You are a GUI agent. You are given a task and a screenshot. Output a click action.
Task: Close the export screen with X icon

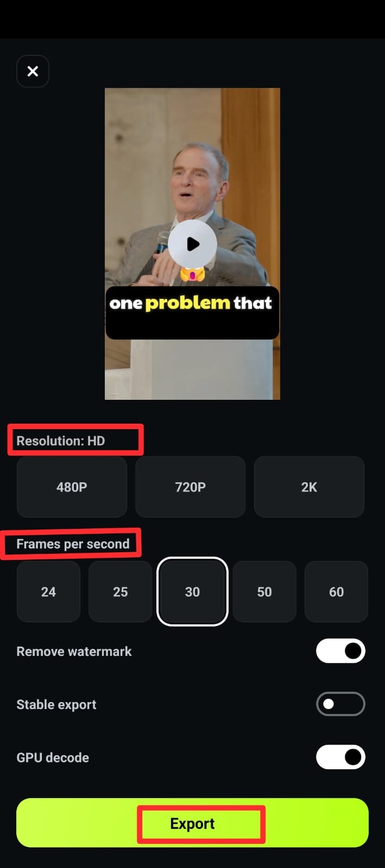click(x=33, y=71)
